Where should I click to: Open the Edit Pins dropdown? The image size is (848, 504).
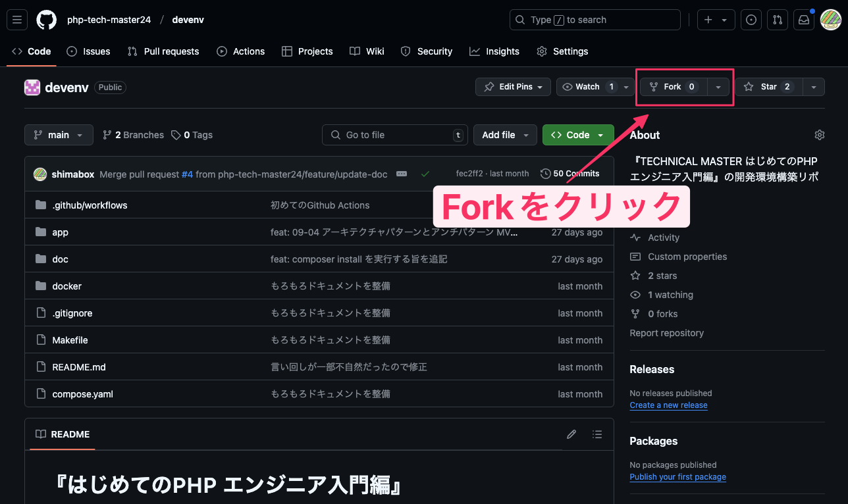point(513,87)
